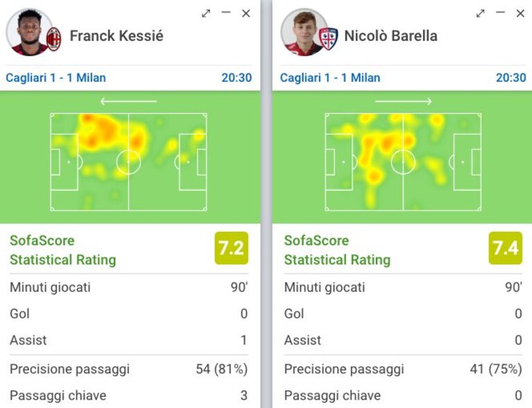Close the Franck Kessié panel
The width and height of the screenshot is (532, 408).
[x=246, y=14]
